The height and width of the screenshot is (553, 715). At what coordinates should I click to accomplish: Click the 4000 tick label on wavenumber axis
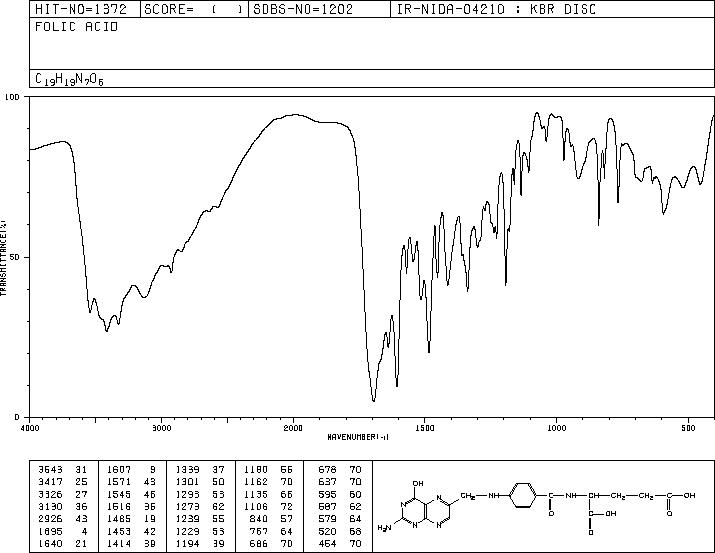coord(30,428)
